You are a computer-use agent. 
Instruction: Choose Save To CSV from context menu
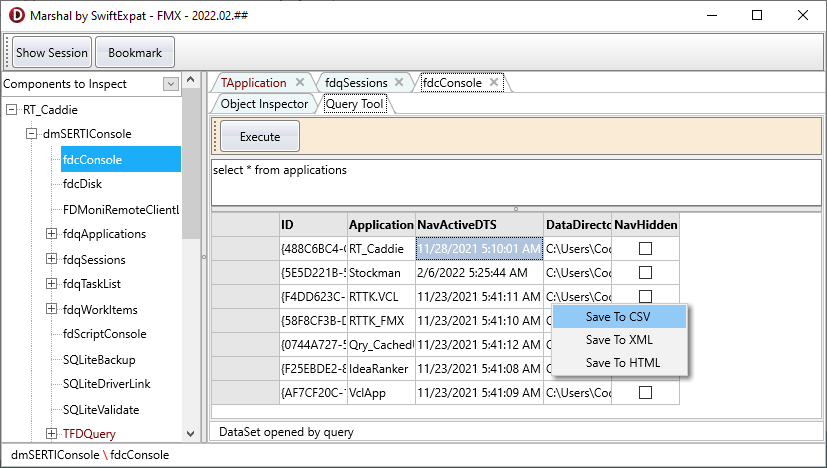(x=618, y=316)
